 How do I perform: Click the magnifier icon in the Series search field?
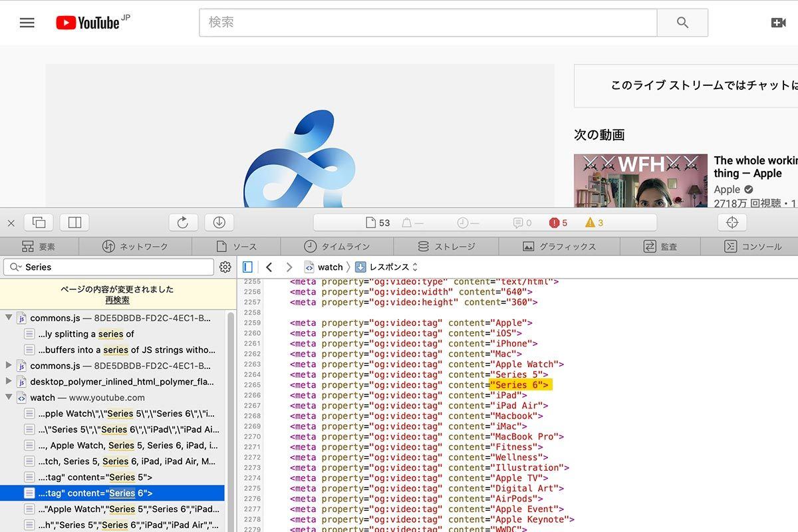(15, 267)
